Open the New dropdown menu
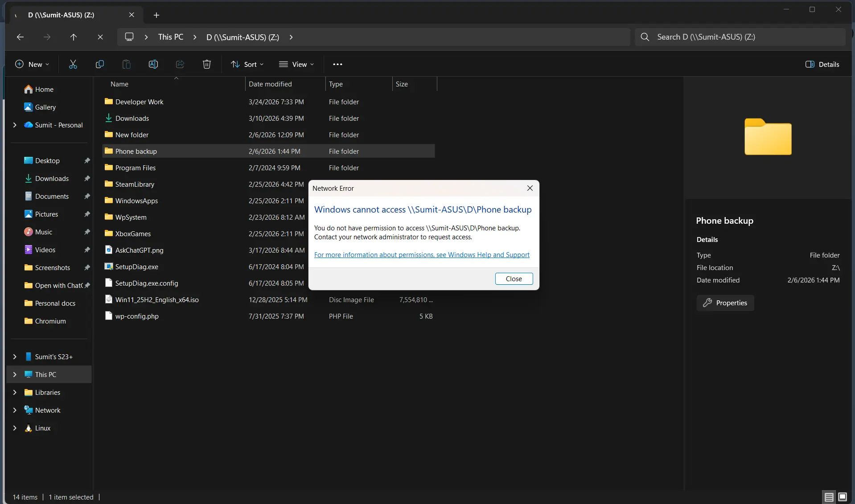This screenshot has height=504, width=855. click(32, 64)
